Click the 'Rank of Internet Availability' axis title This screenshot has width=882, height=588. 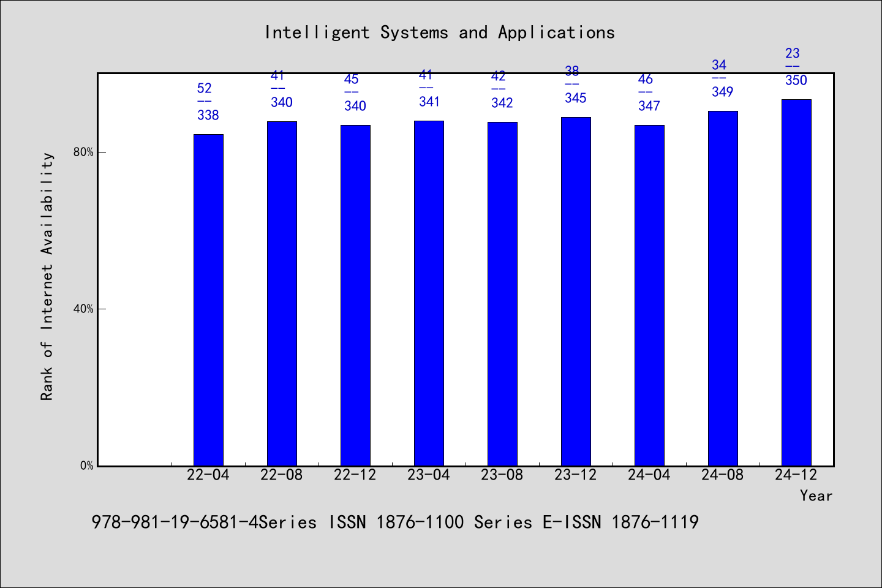coord(47,276)
